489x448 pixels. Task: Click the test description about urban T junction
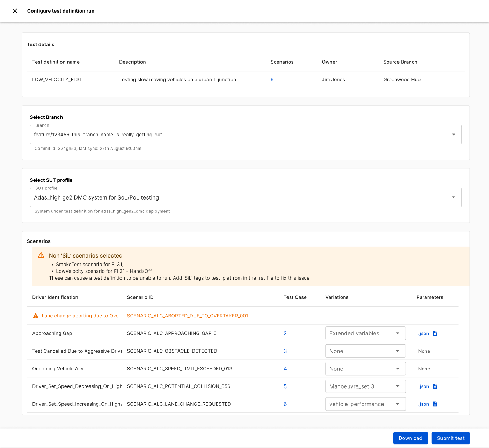177,80
